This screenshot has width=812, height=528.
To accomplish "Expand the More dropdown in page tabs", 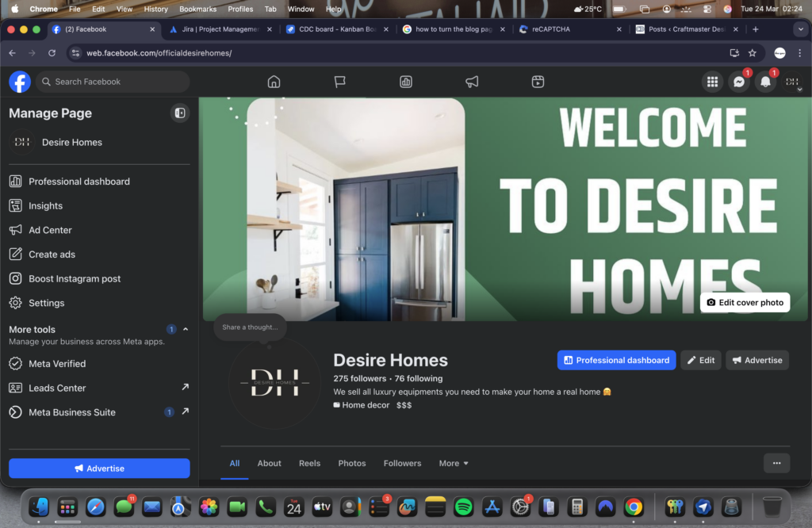I will coord(454,463).
